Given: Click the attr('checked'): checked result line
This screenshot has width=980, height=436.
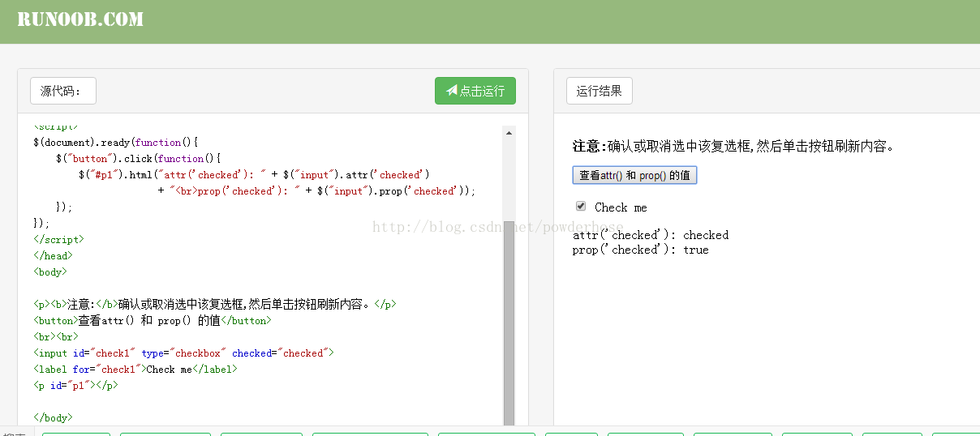Looking at the screenshot, I should (x=651, y=235).
